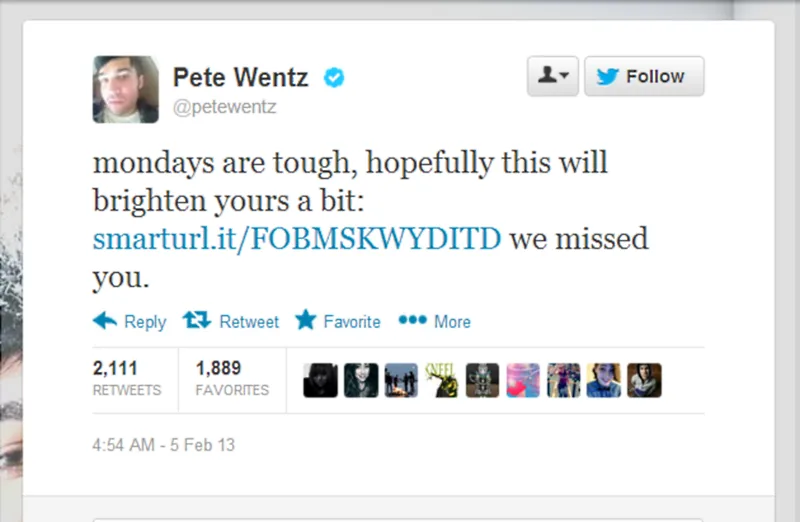Click the blue verified badge
Screen dimensions: 800x522
[334, 77]
